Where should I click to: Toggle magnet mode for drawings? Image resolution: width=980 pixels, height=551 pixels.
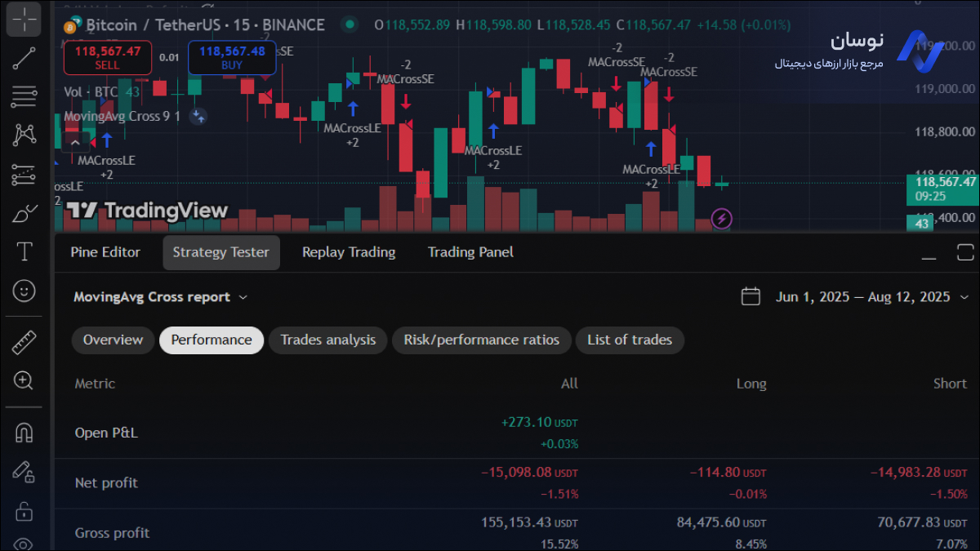coord(24,433)
